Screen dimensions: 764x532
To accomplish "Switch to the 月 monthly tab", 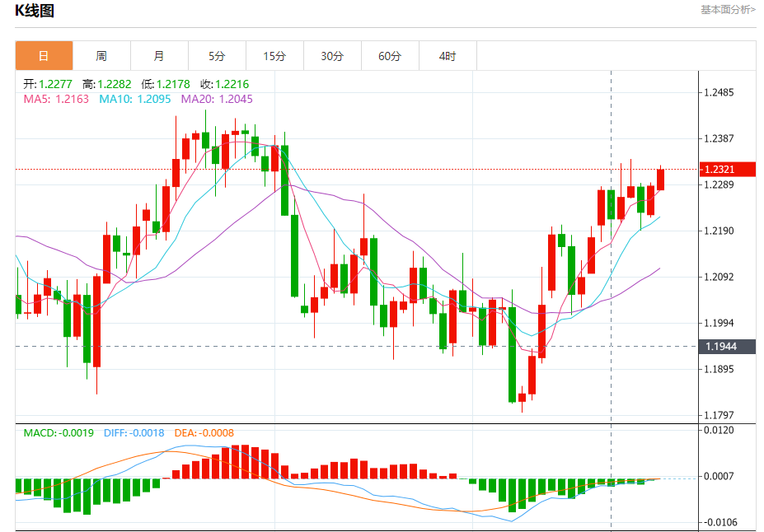I will pos(159,56).
